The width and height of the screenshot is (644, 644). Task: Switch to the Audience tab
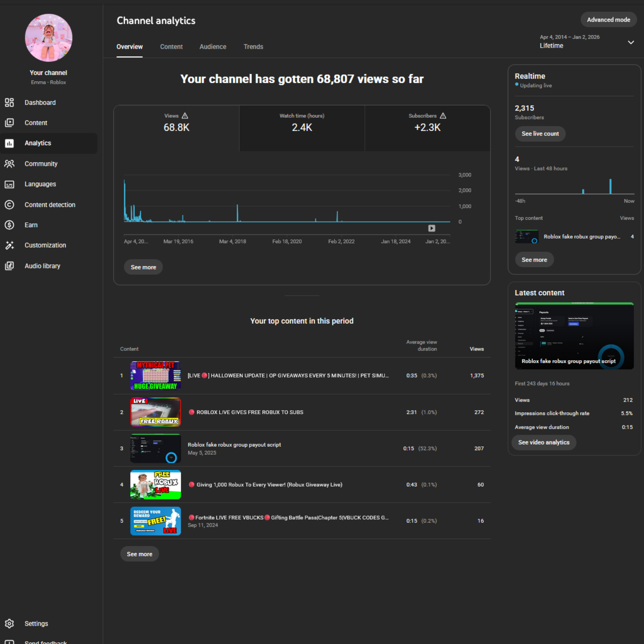pyautogui.click(x=213, y=47)
